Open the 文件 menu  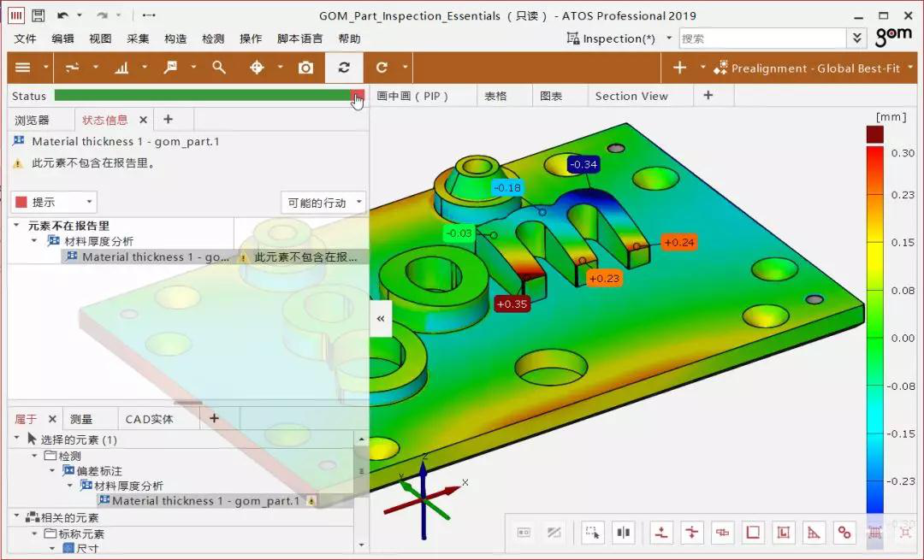coord(26,38)
